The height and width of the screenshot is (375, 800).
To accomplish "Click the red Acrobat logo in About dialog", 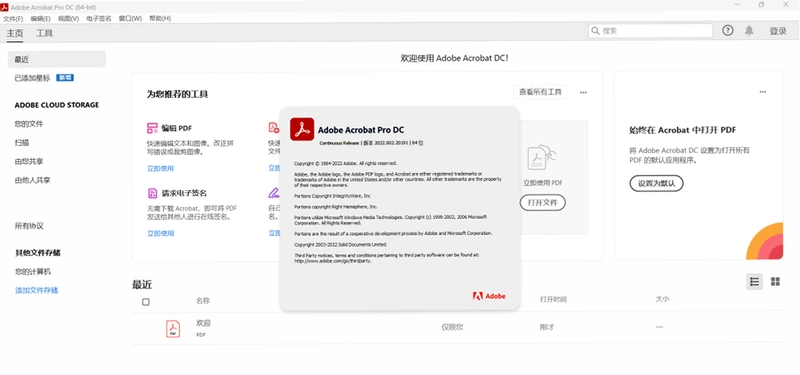I will click(302, 129).
